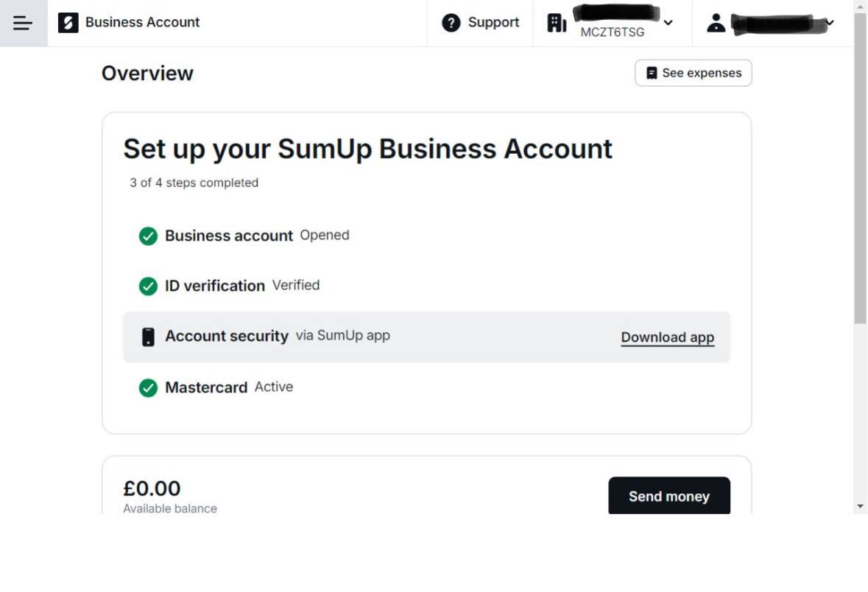868x592 pixels.
Task: Click the scrollbar down arrow
Action: click(x=860, y=507)
